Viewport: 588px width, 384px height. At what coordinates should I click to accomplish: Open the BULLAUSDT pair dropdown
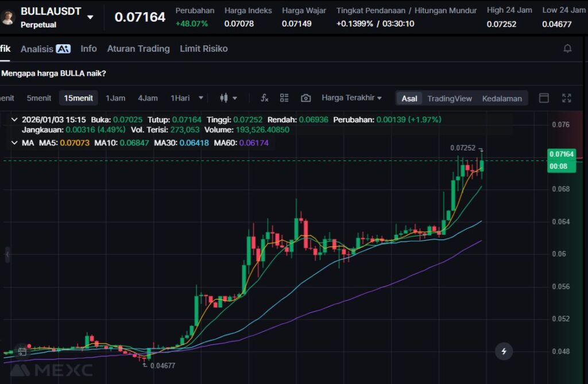coord(90,17)
